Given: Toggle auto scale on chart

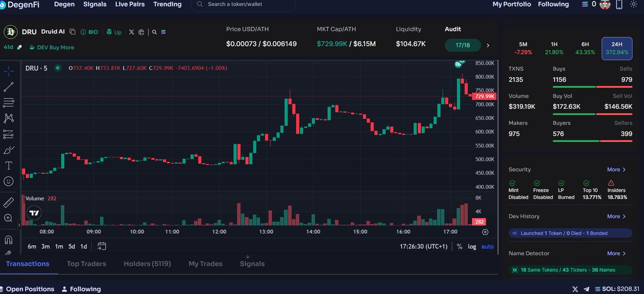Looking at the screenshot, I should point(487,246).
